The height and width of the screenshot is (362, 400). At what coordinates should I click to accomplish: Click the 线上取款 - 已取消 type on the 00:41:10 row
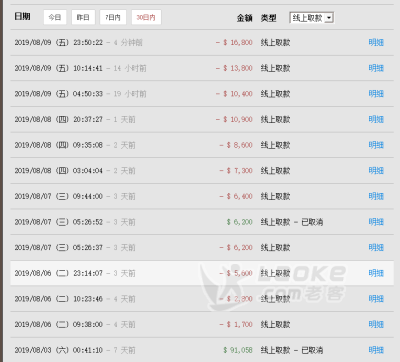point(292,350)
